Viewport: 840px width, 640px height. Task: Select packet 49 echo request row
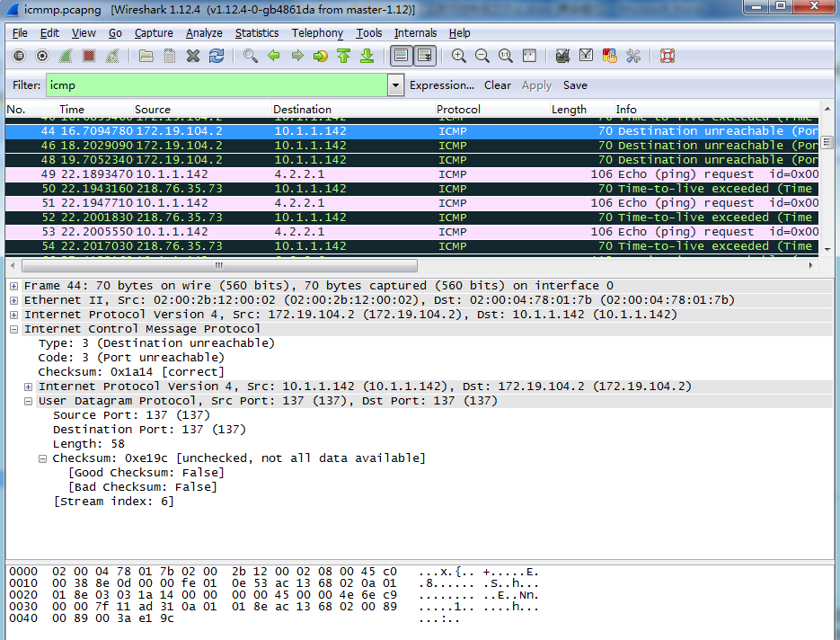[x=412, y=174]
